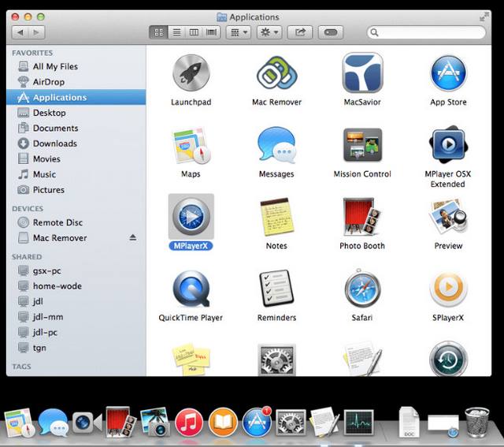
Task: Select the Time Machine clock icon
Action: [x=448, y=359]
